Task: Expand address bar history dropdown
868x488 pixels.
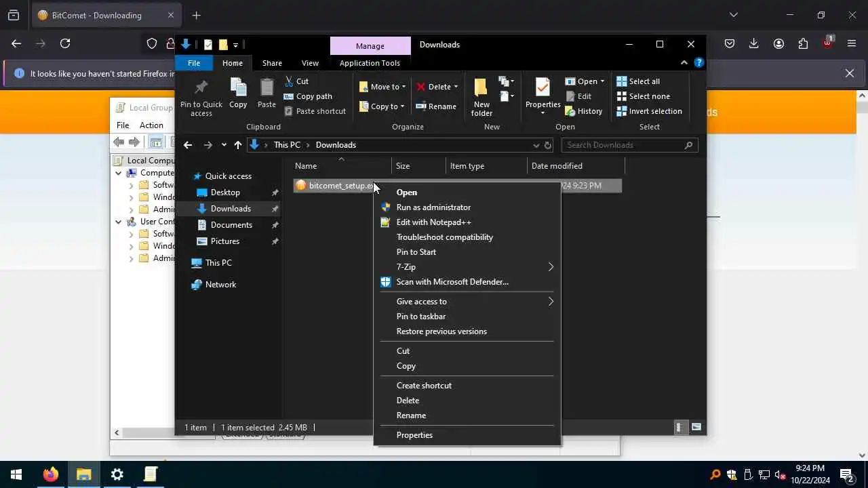Action: click(x=536, y=145)
